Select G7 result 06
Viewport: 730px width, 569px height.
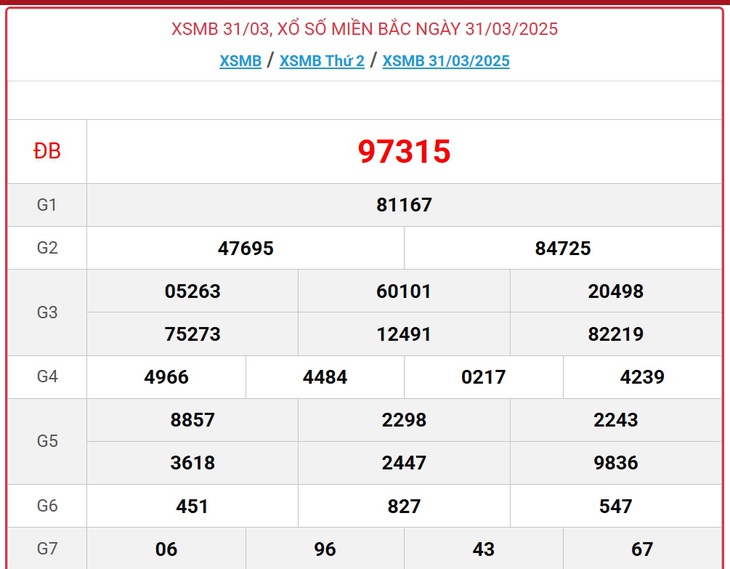click(166, 549)
